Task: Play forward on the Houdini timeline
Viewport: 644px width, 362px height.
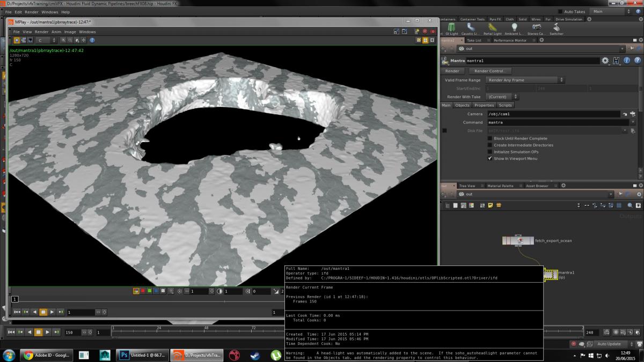Action: [x=47, y=333]
